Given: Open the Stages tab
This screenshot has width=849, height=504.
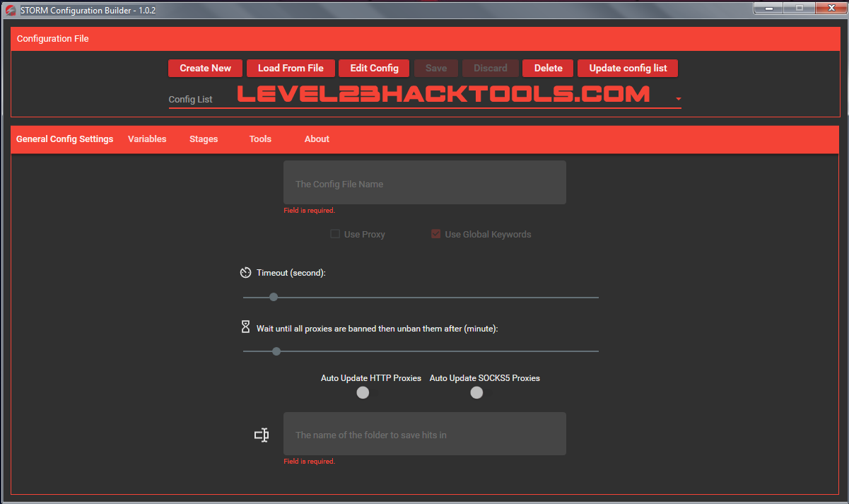Looking at the screenshot, I should pos(204,139).
